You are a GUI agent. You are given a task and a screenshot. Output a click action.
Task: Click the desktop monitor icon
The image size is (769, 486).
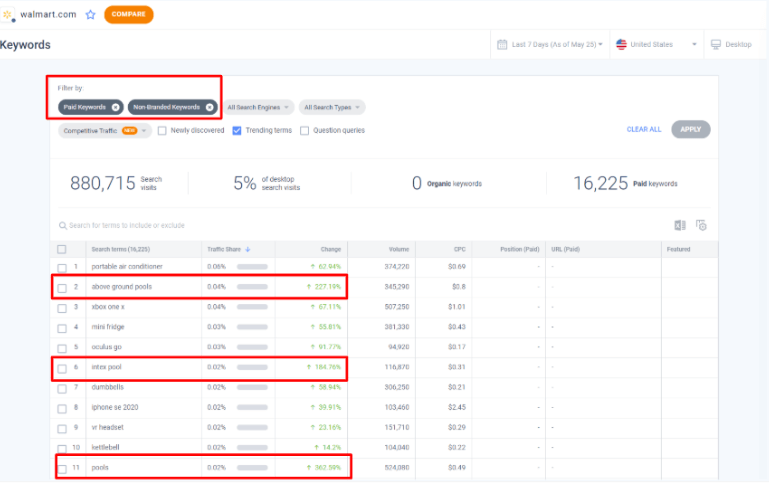[716, 45]
